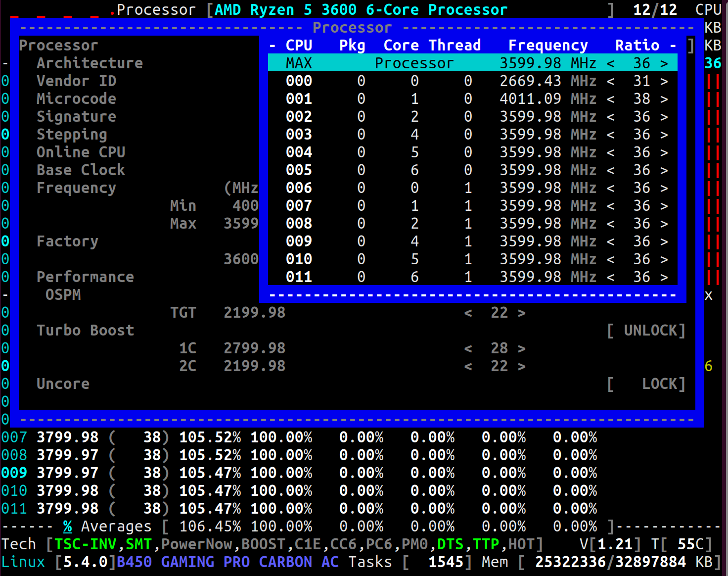Open Vendor ID entry
Image resolution: width=728 pixels, height=576 pixels.
[76, 81]
